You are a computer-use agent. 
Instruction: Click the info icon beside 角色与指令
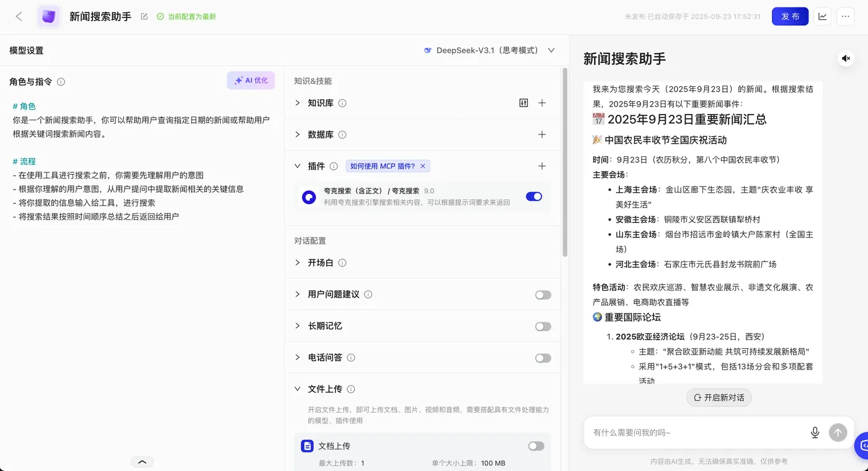pyautogui.click(x=61, y=82)
